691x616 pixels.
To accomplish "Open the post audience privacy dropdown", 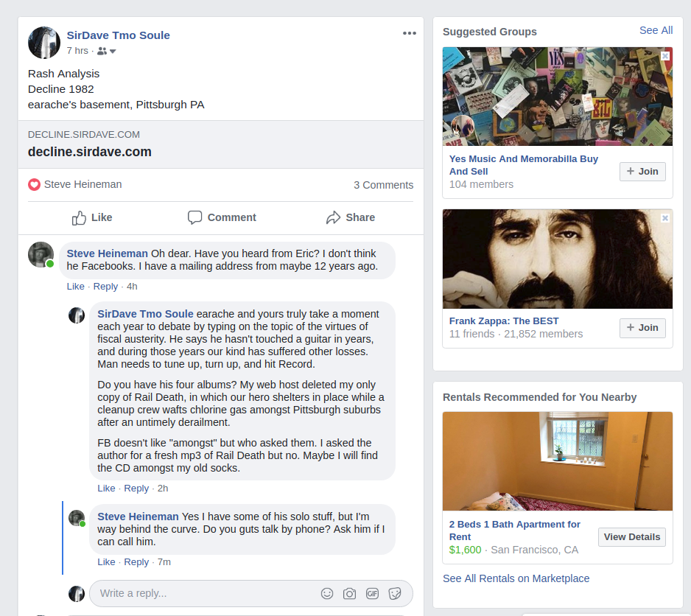I will 107,51.
